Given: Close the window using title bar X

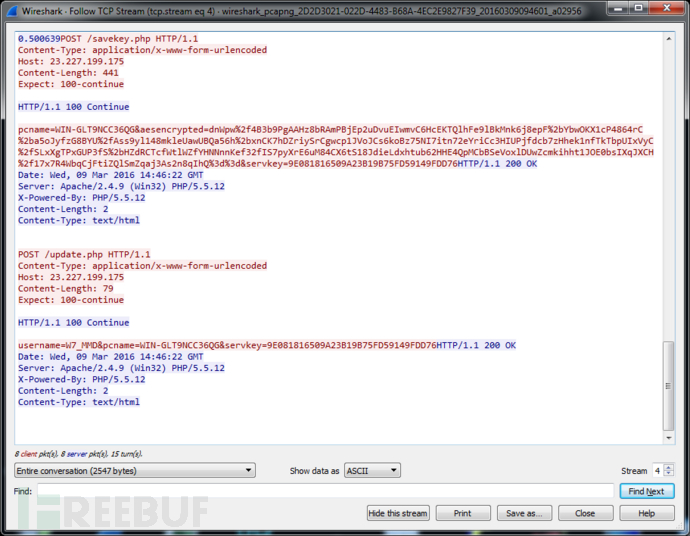Looking at the screenshot, I should click(666, 8).
